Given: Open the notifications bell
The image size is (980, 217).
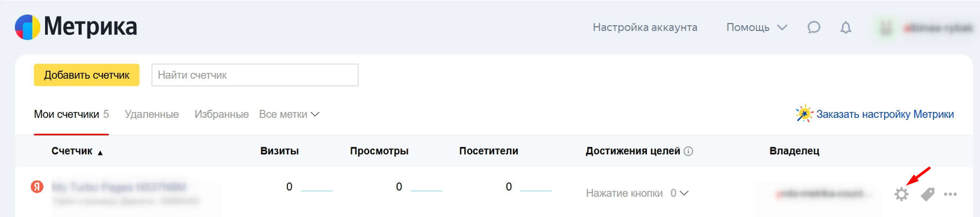Looking at the screenshot, I should pos(846,27).
